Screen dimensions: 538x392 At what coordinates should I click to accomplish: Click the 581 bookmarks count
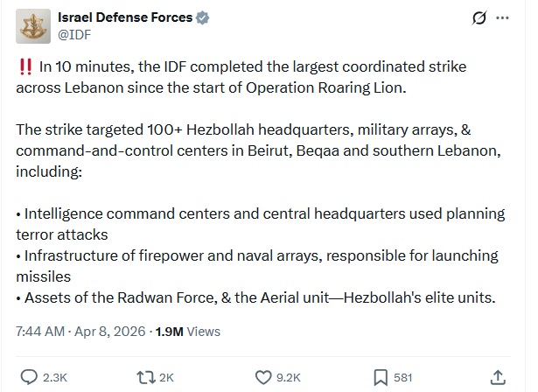tap(402, 377)
